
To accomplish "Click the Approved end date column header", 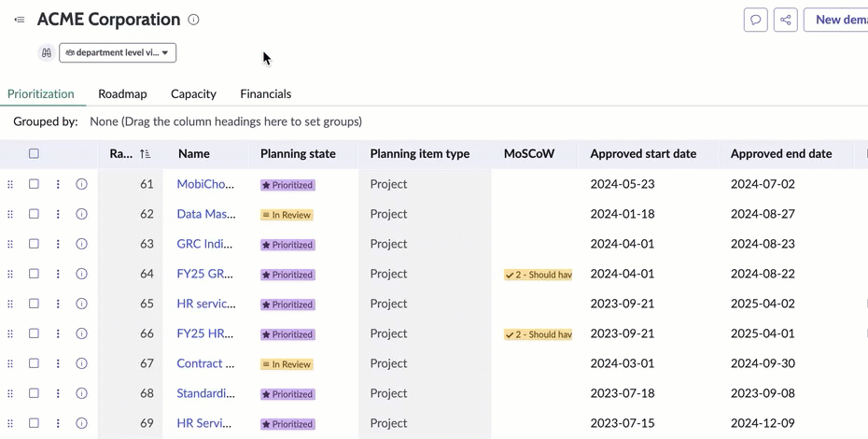I will click(x=781, y=154).
